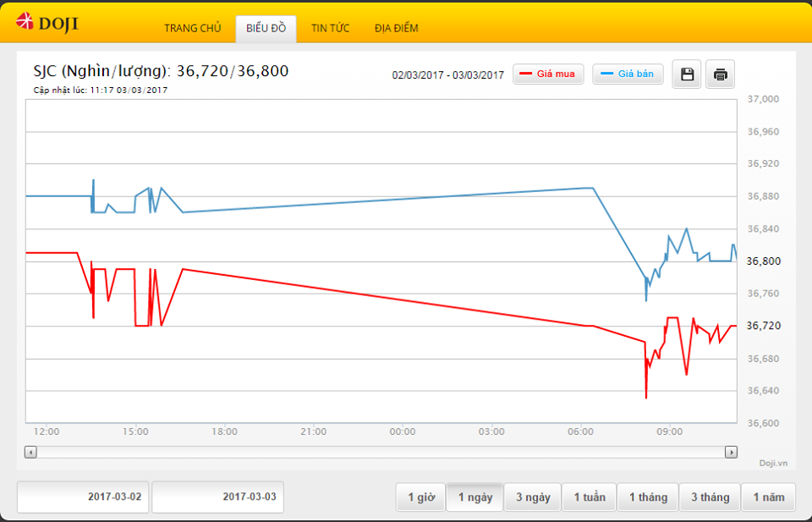Switch to the BIỂU ĐỒ tab
This screenshot has height=522, width=812.
tap(266, 29)
